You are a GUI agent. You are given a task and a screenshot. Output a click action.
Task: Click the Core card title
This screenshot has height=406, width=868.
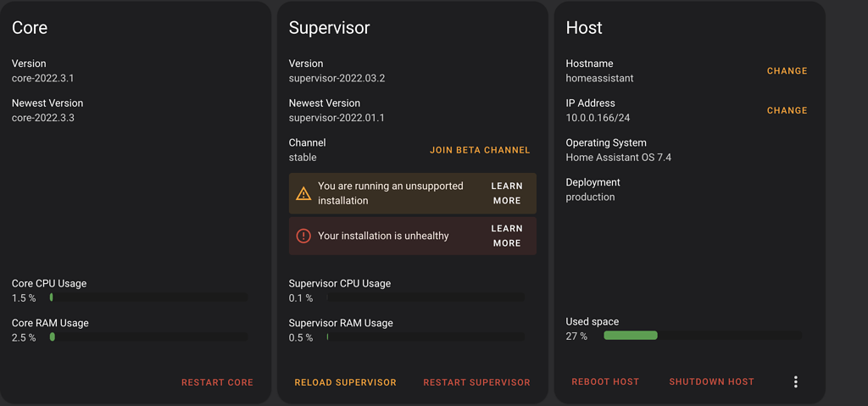pos(30,28)
